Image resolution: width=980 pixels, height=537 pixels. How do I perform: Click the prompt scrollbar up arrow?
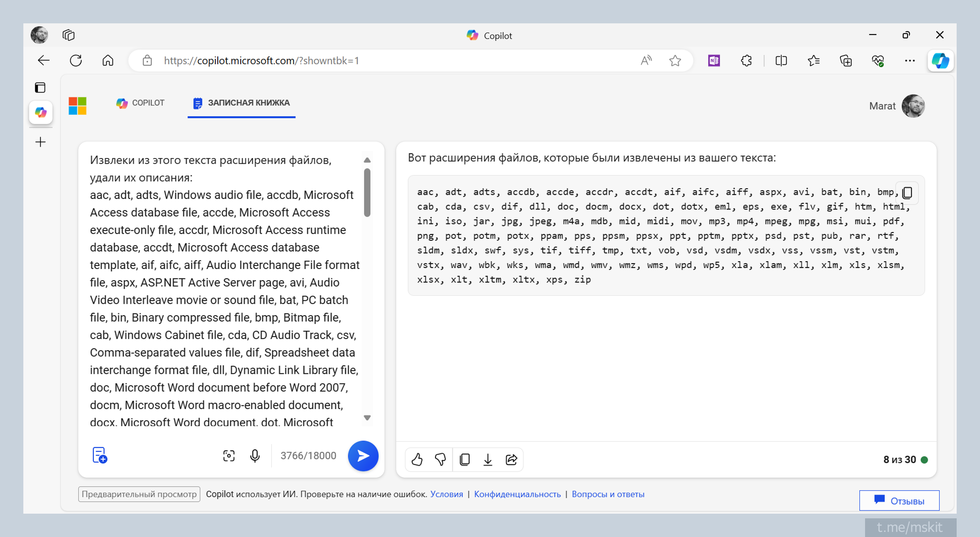pos(367,160)
